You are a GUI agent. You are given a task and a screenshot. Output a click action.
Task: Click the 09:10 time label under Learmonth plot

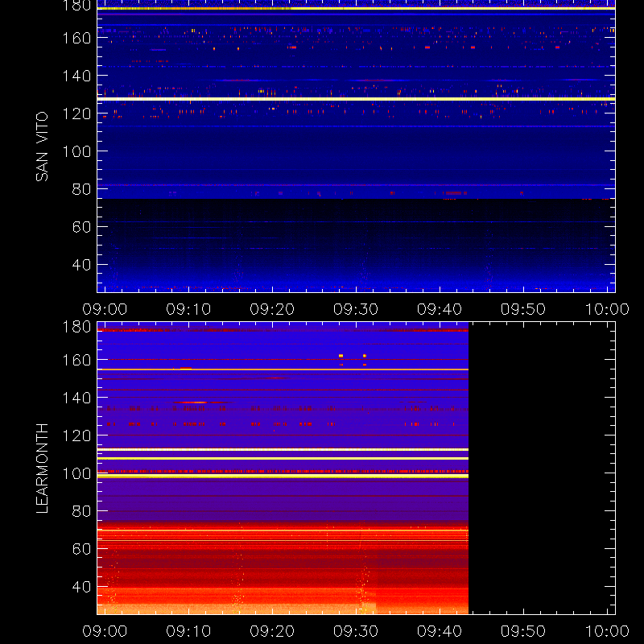188,631
